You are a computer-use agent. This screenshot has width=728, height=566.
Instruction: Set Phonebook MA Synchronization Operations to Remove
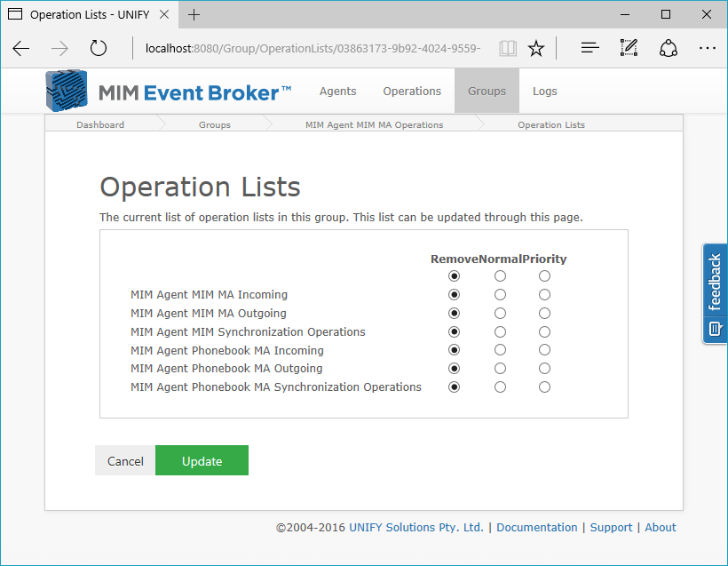(x=454, y=387)
